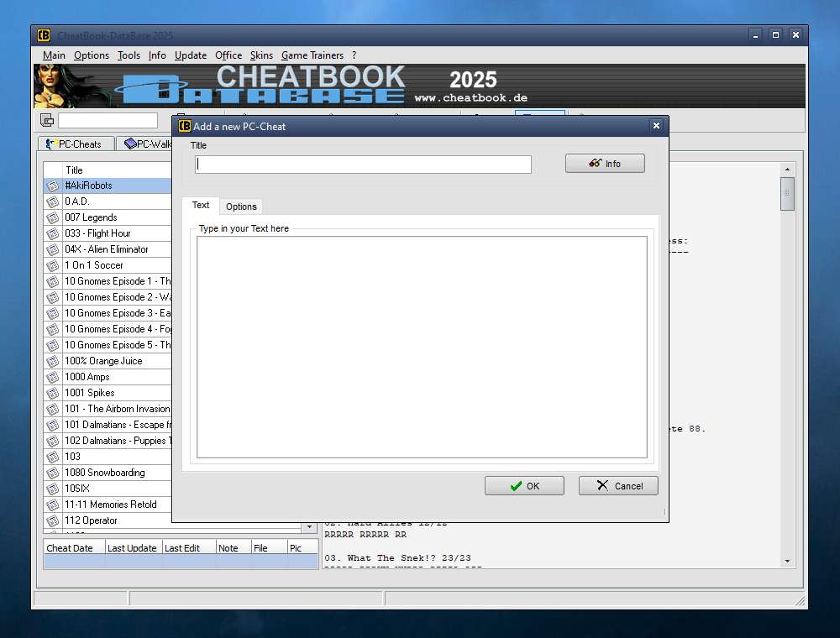Open the Game Trainers menu
This screenshot has height=638, width=840.
pos(312,55)
